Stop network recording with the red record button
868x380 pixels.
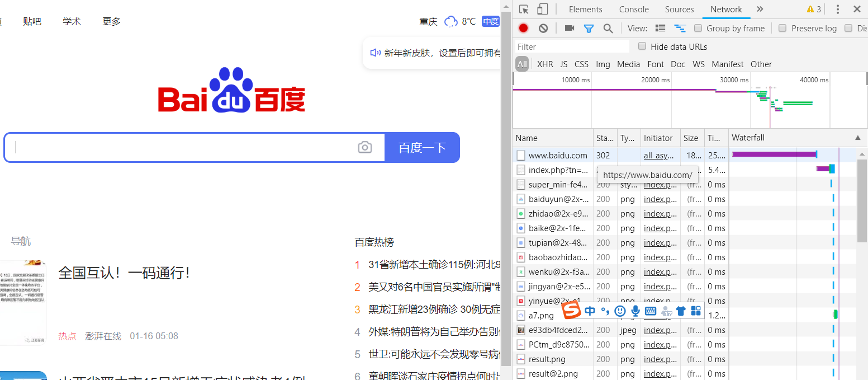(523, 28)
